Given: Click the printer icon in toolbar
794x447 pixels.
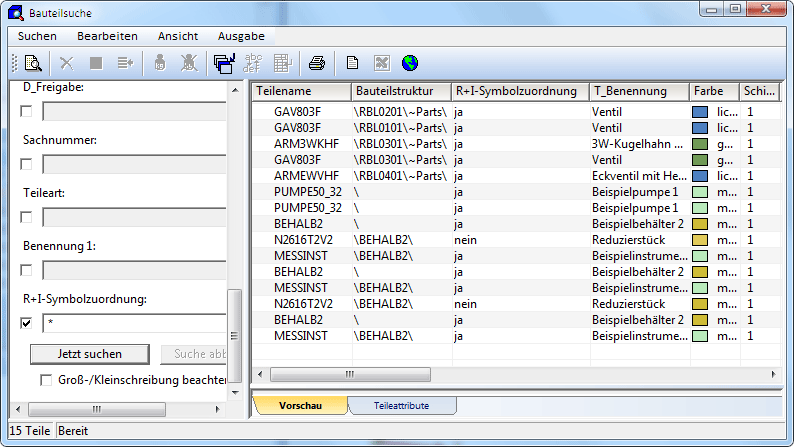Looking at the screenshot, I should coord(316,63).
